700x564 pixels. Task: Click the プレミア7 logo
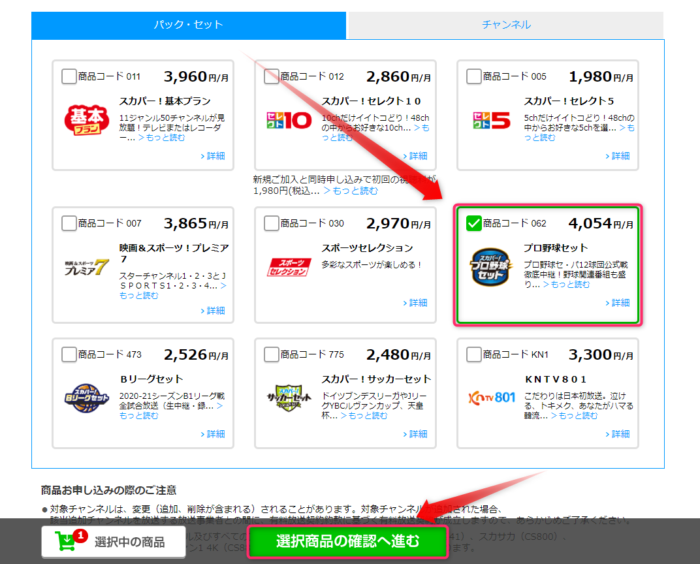(x=86, y=267)
